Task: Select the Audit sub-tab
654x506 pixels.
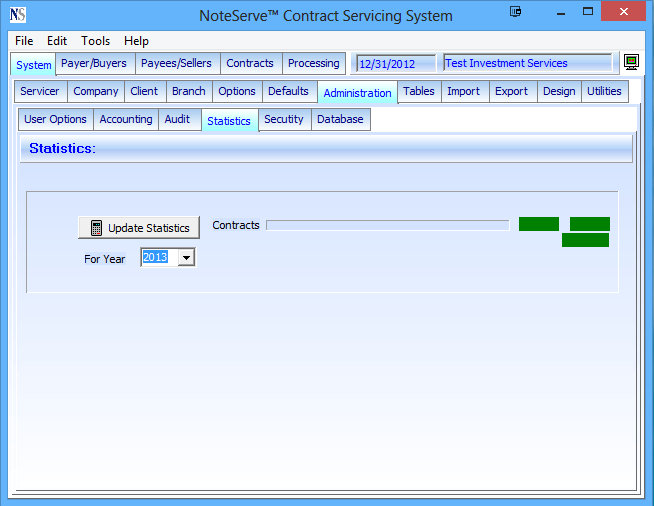Action: tap(177, 119)
